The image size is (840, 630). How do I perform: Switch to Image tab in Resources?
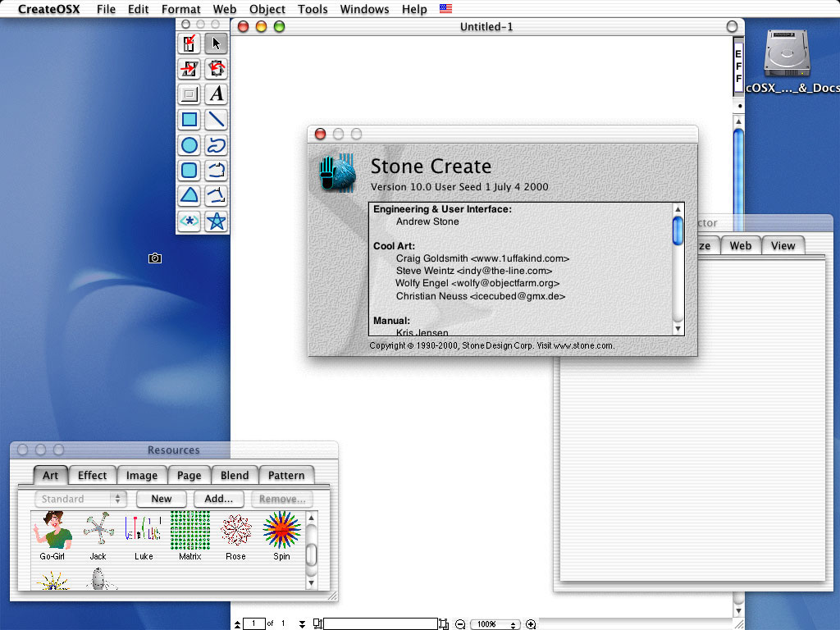coord(142,475)
